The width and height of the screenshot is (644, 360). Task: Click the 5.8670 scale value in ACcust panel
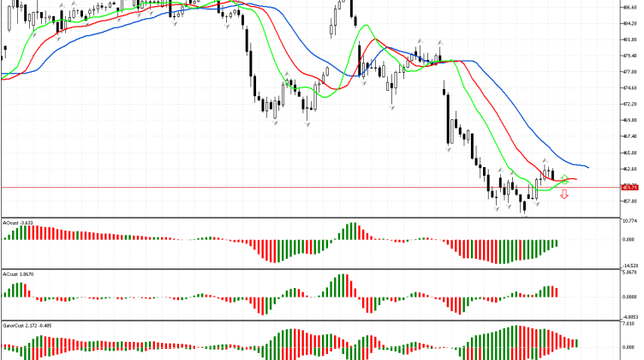[x=629, y=273]
